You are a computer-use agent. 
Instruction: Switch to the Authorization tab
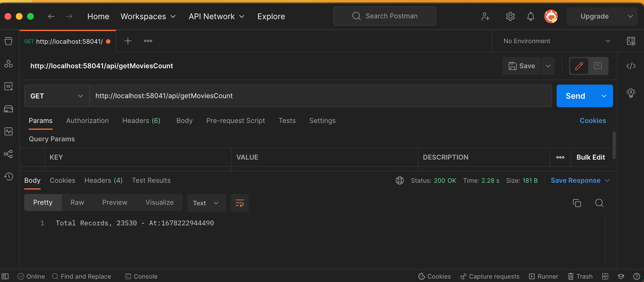click(x=87, y=120)
